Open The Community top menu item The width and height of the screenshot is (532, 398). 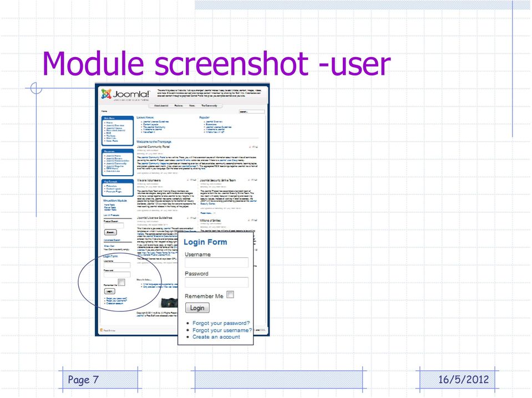pyautogui.click(x=209, y=106)
